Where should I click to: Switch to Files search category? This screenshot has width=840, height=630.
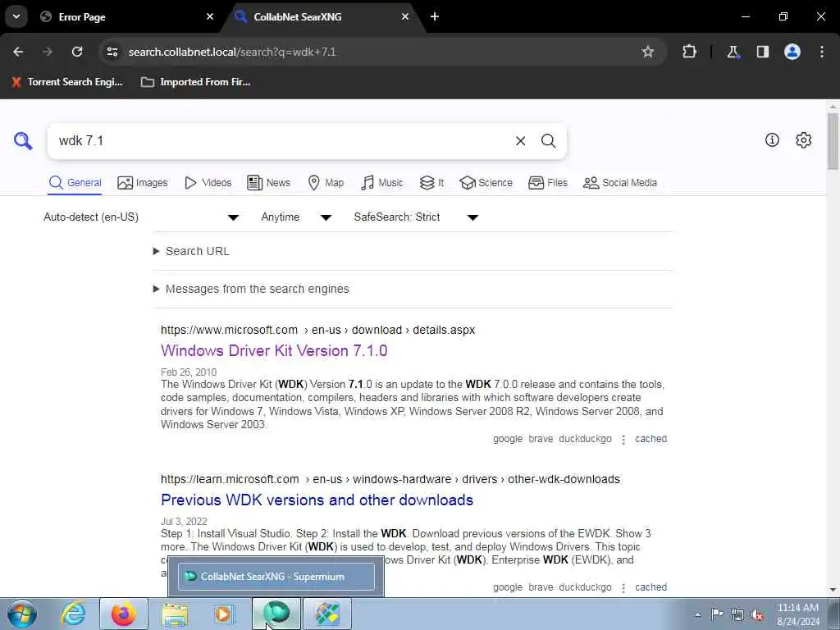(x=547, y=183)
